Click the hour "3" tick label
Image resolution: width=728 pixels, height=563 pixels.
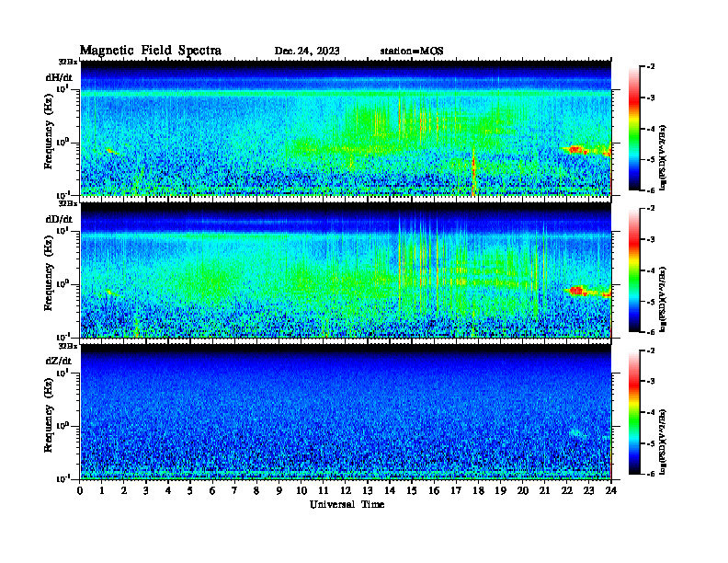tap(146, 491)
